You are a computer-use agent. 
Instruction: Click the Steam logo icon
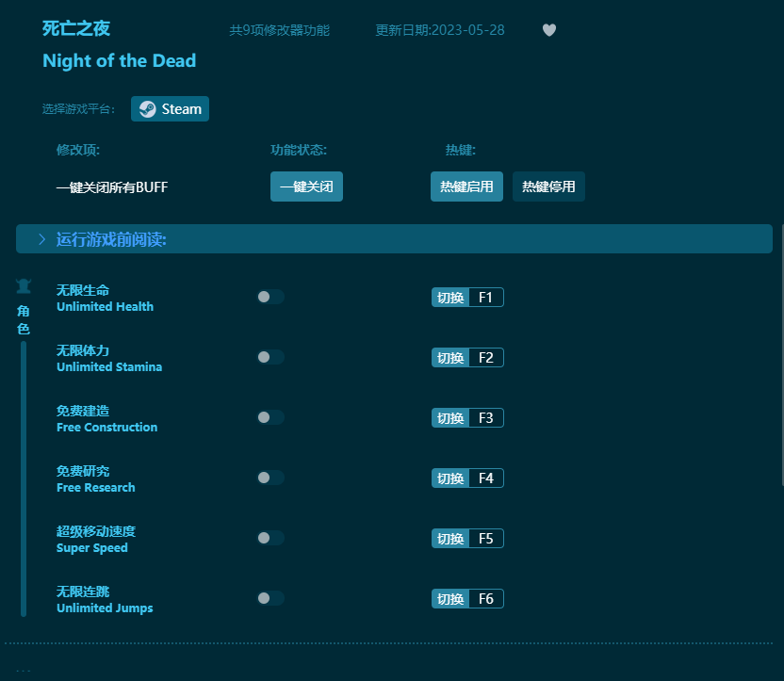[x=147, y=108]
